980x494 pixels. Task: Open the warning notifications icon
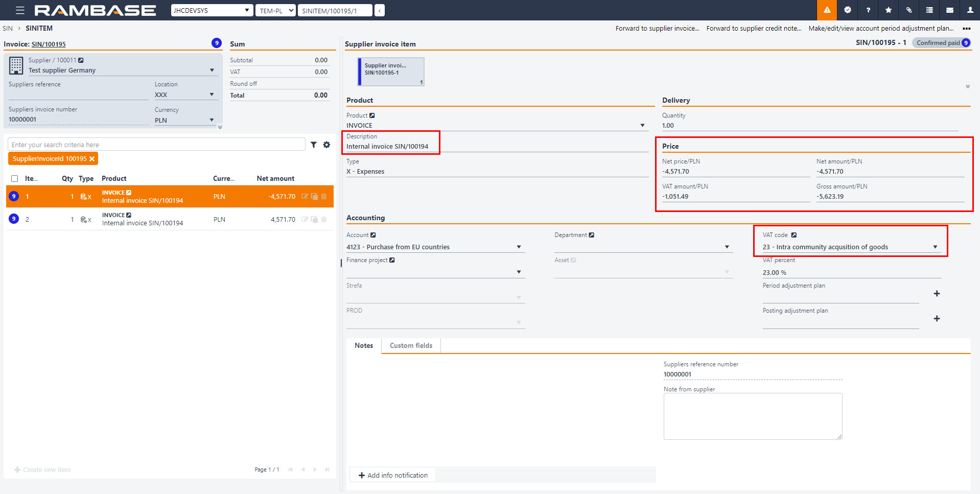pos(827,10)
